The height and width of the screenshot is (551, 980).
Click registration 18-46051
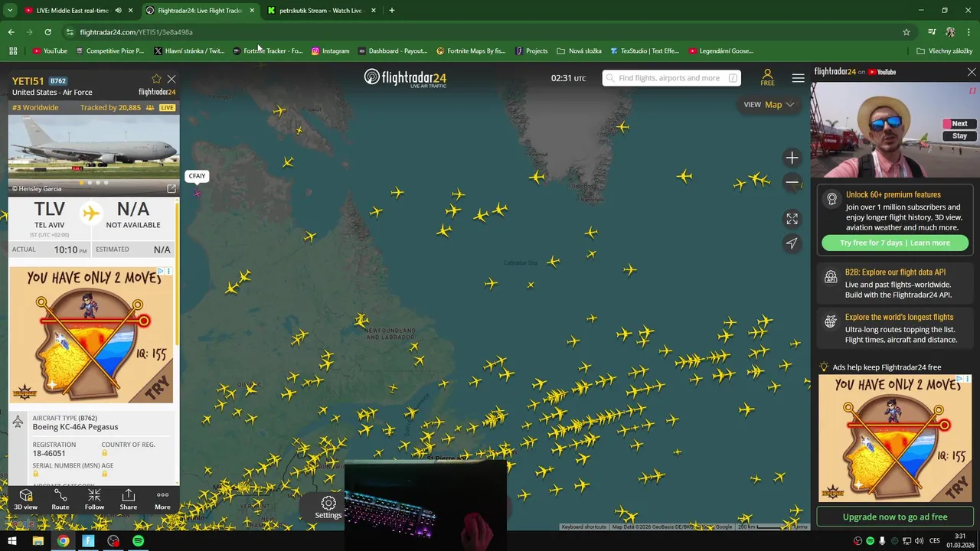click(49, 453)
